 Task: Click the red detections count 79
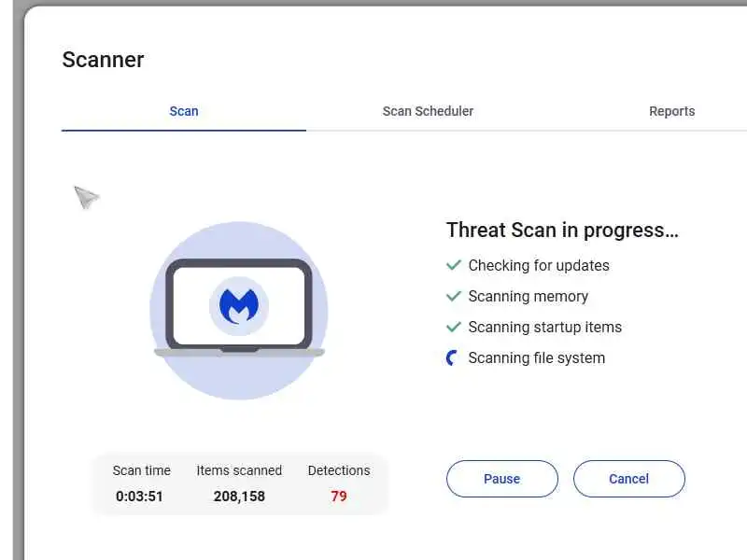[x=339, y=497]
